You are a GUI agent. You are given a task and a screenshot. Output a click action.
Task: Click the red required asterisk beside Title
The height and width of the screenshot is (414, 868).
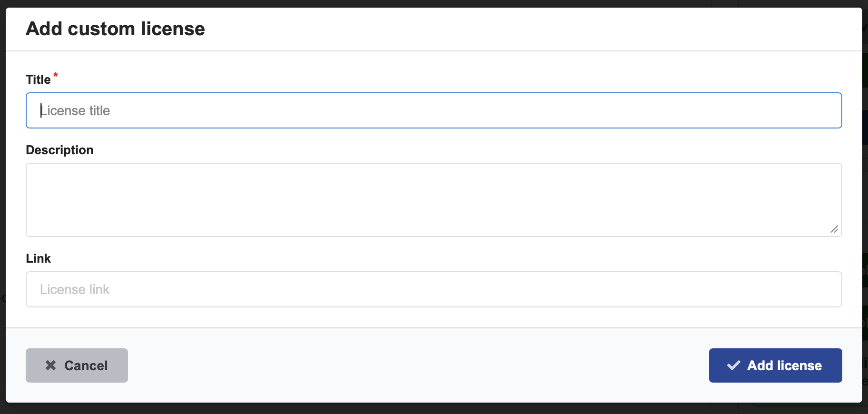[56, 75]
